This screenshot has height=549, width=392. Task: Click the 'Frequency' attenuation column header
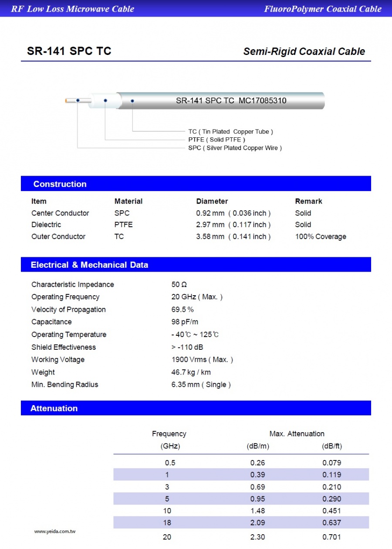(169, 433)
